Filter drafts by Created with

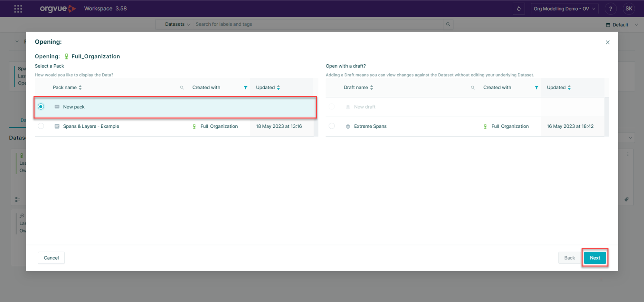(536, 87)
